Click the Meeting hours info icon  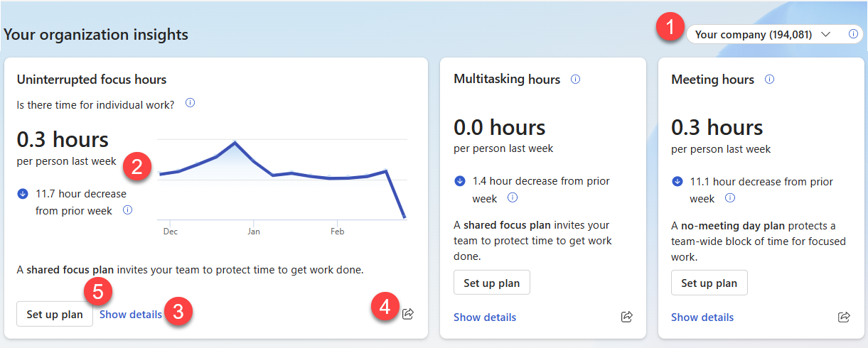(769, 80)
